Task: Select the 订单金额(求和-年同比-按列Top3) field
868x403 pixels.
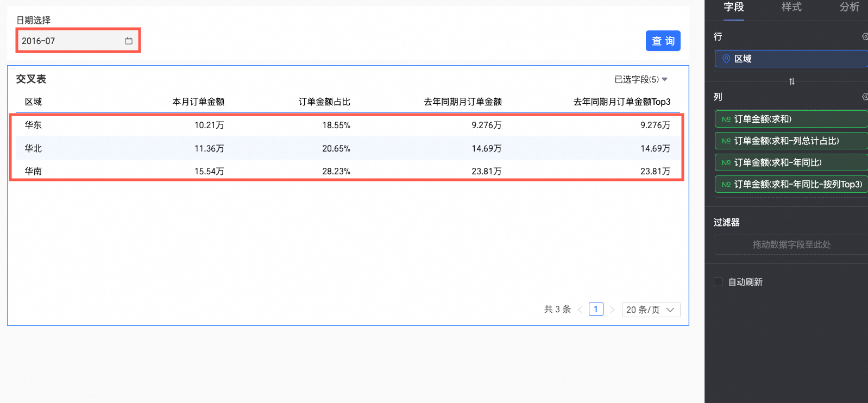Action: click(791, 184)
